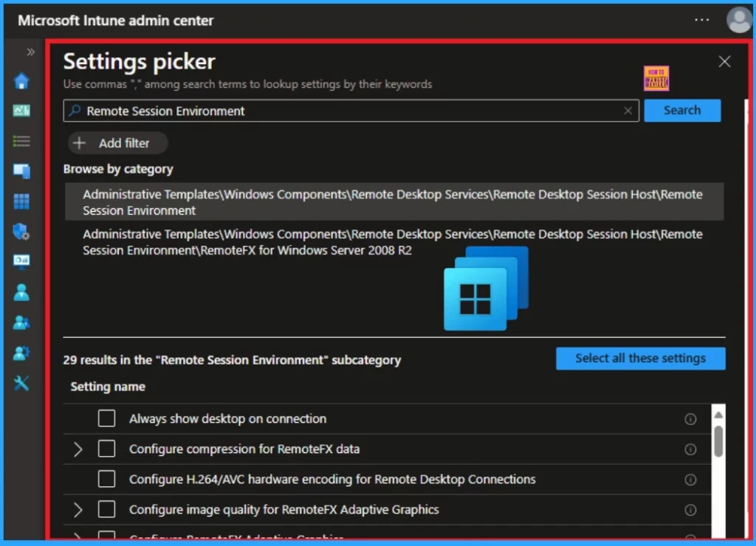Expand Configure compression for RemoteFX data row
The width and height of the screenshot is (756, 546).
[x=78, y=449]
